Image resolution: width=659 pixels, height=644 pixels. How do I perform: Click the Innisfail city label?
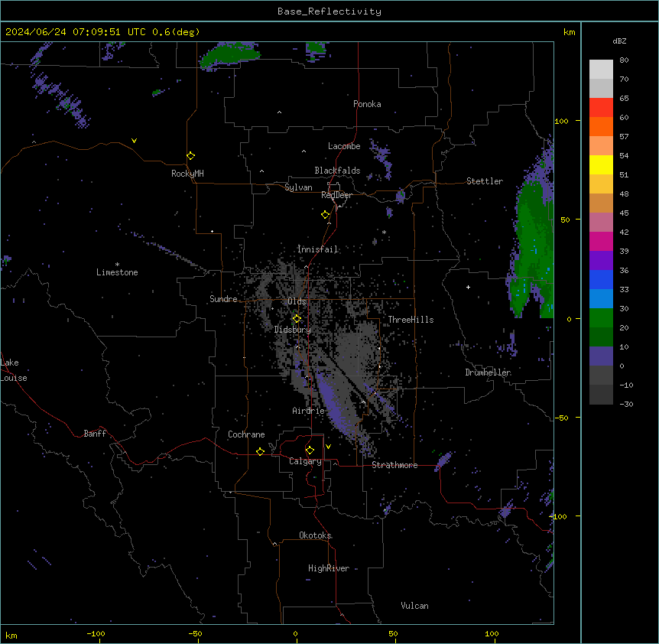317,249
